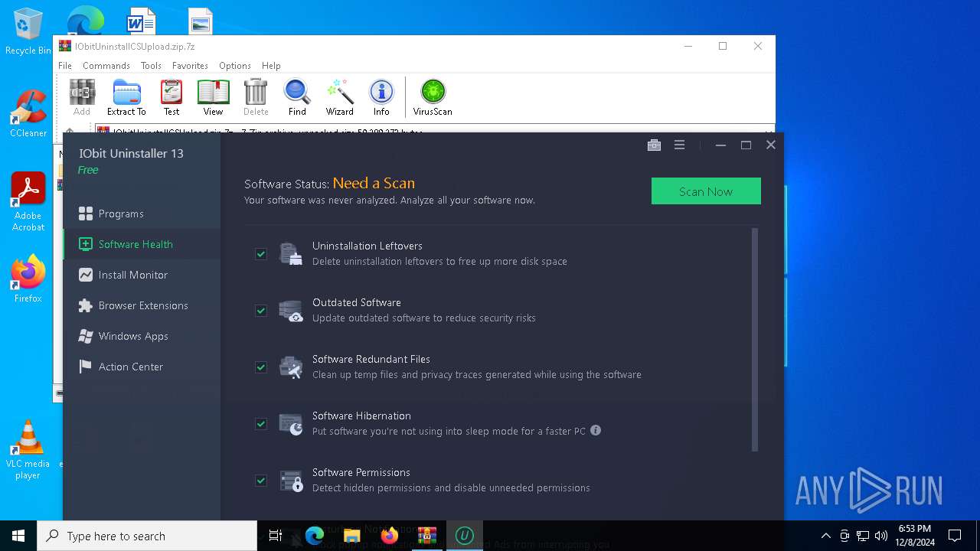Click the clock showing 6:53 PM
The image size is (980, 551).
pos(914,536)
